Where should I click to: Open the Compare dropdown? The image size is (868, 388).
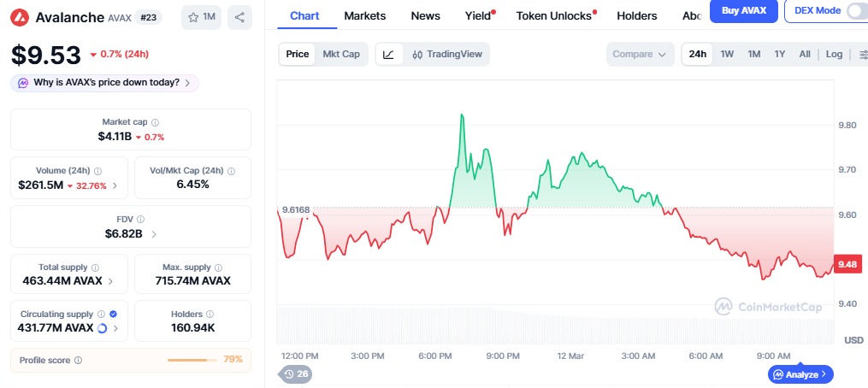pyautogui.click(x=639, y=55)
